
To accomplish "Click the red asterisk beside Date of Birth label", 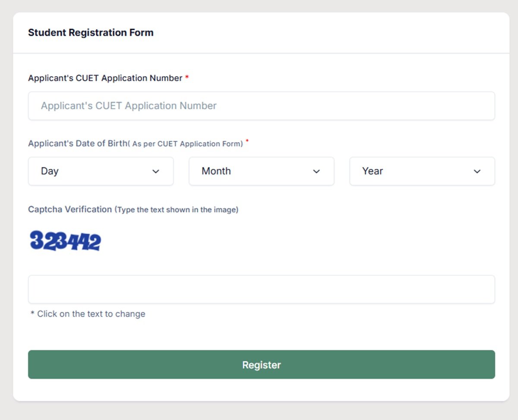I will tap(247, 141).
